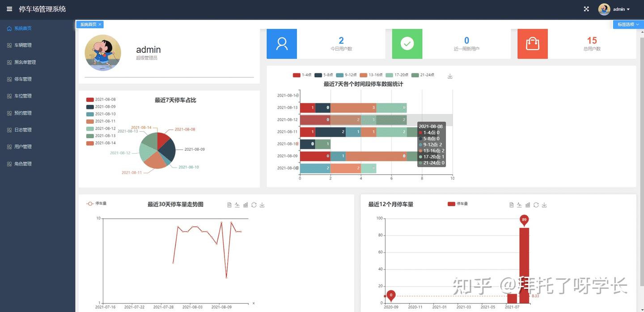Click the blue today's users icon tile
Screen dimensions: 644x312
click(x=282, y=44)
